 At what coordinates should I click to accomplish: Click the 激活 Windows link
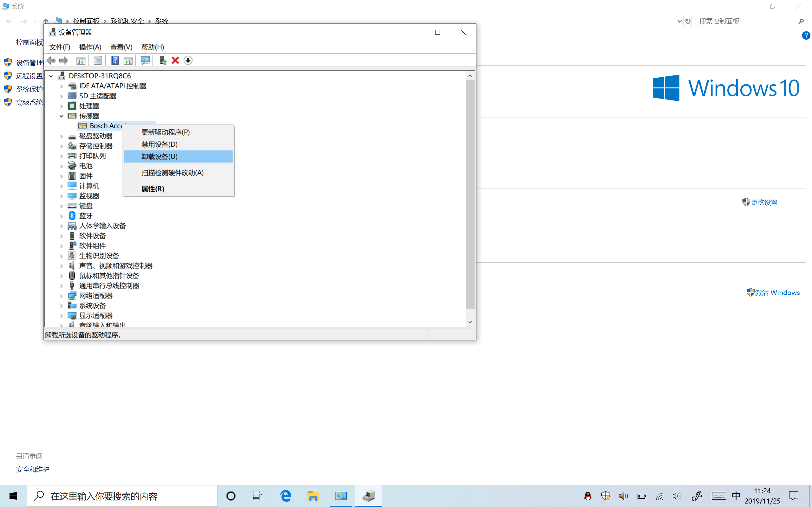point(777,292)
